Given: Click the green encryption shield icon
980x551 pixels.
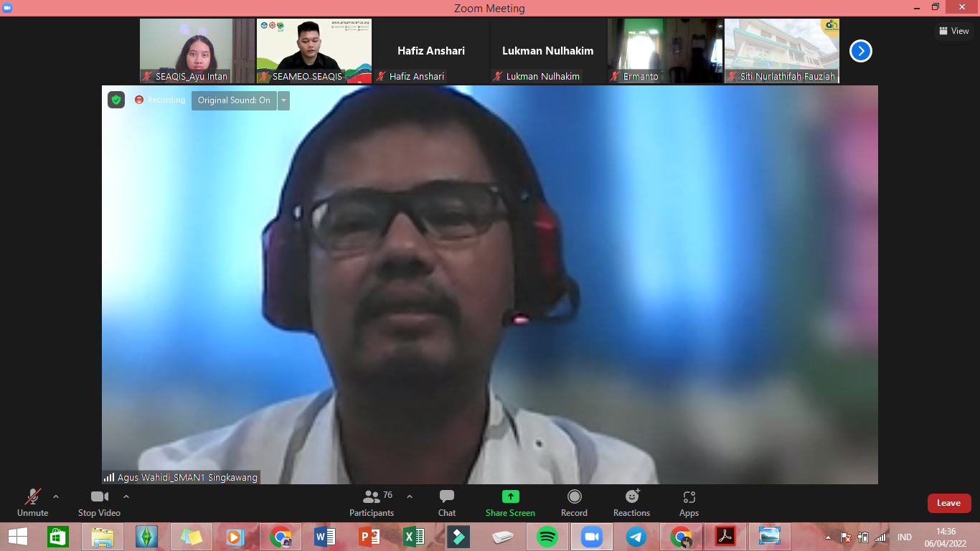Looking at the screenshot, I should [x=116, y=100].
